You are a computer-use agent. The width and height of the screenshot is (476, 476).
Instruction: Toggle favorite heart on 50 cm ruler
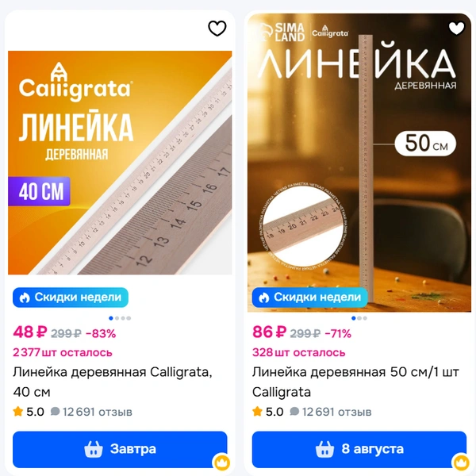[x=456, y=29]
